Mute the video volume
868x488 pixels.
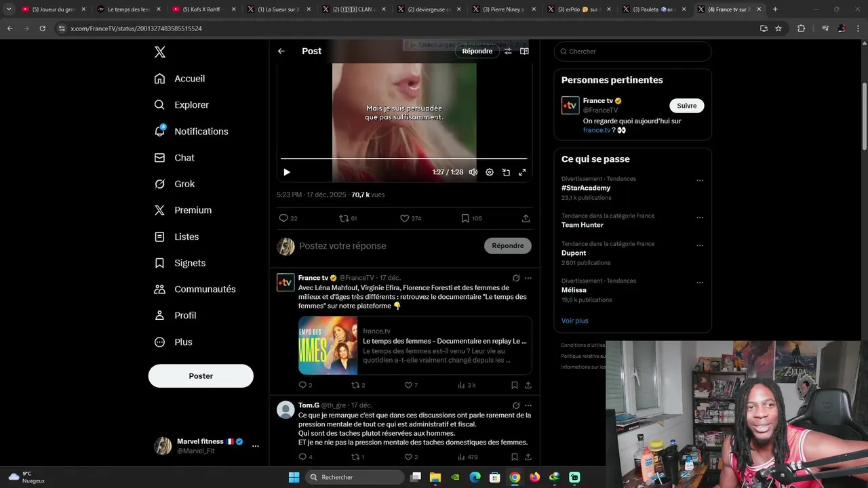pyautogui.click(x=473, y=172)
